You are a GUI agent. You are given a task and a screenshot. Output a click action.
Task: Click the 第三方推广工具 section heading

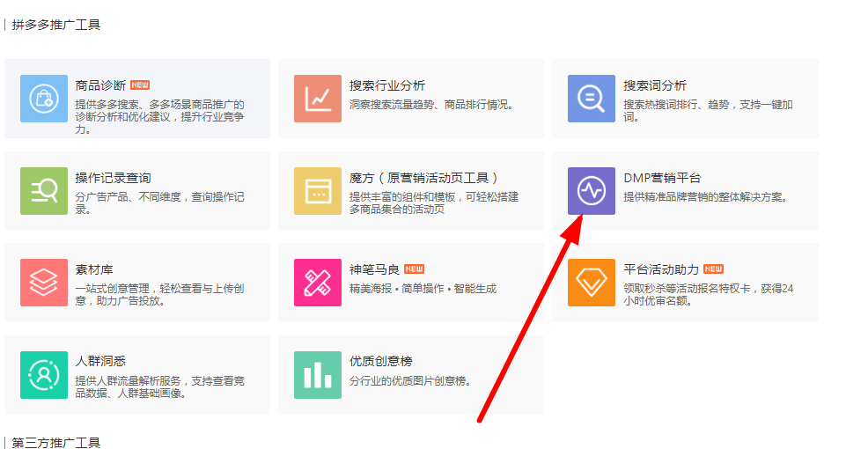[56, 443]
